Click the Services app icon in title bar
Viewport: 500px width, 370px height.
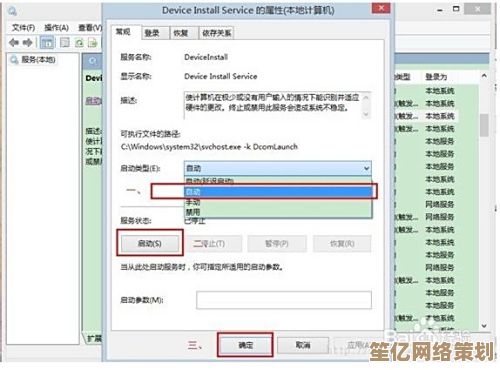(12, 12)
